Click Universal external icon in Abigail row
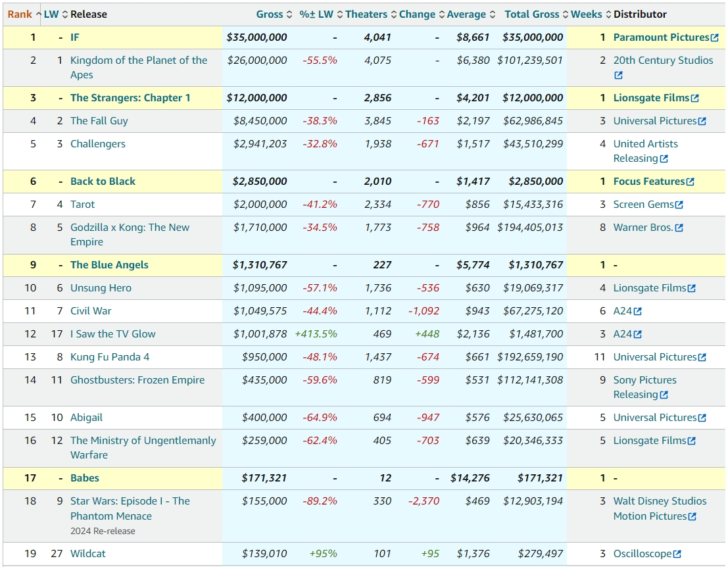728x567 pixels. point(702,418)
